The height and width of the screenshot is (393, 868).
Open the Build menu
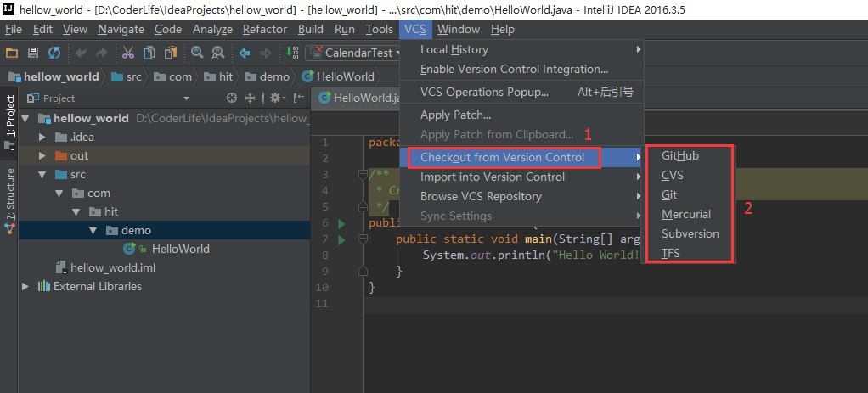click(311, 30)
